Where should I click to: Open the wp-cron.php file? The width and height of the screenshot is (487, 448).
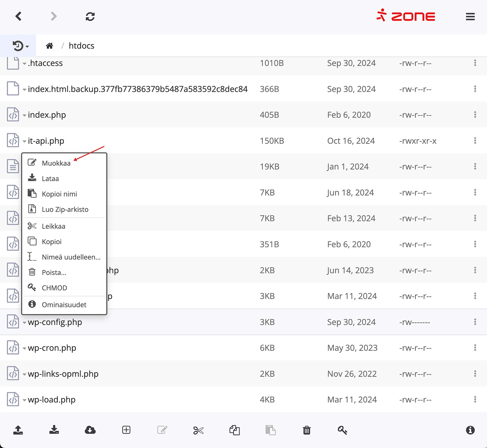[x=52, y=348]
